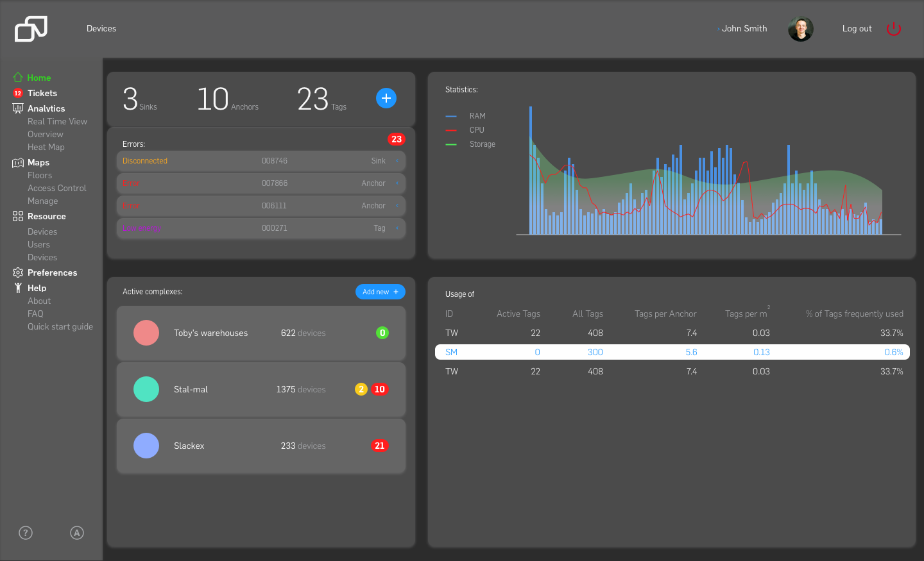Image resolution: width=924 pixels, height=561 pixels.
Task: Expand the Disconnected 008746 Sink error row arrow
Action: click(397, 161)
